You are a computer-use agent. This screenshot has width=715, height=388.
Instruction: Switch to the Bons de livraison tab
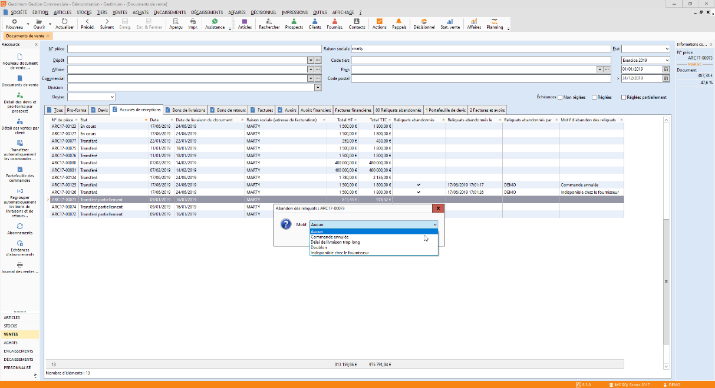point(186,110)
